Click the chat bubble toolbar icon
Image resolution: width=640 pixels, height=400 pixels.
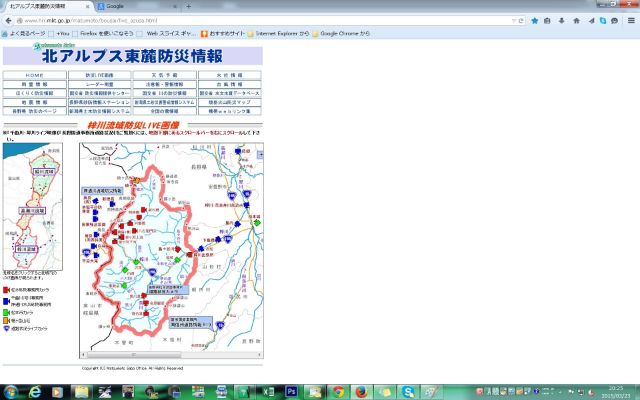coord(616,20)
